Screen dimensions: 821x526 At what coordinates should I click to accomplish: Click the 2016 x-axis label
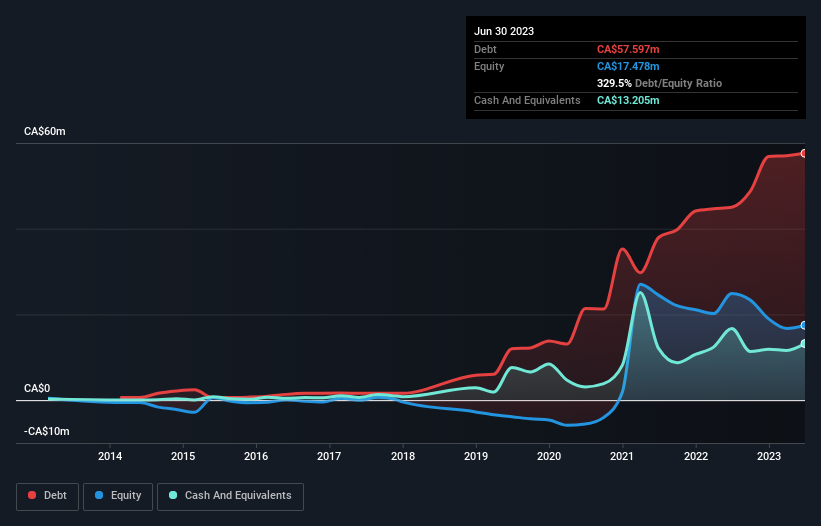click(256, 456)
